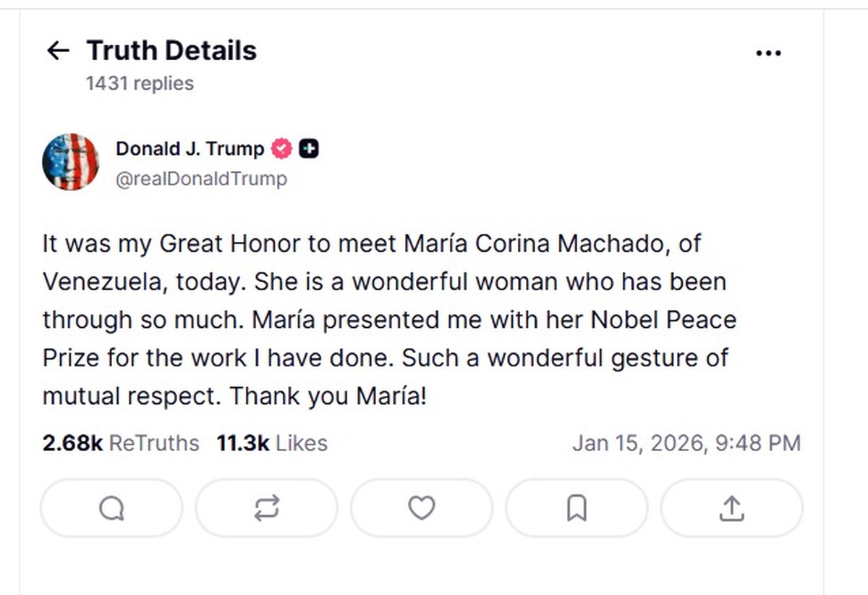The height and width of the screenshot is (595, 868).
Task: Like the post with the heart icon
Action: (x=421, y=508)
